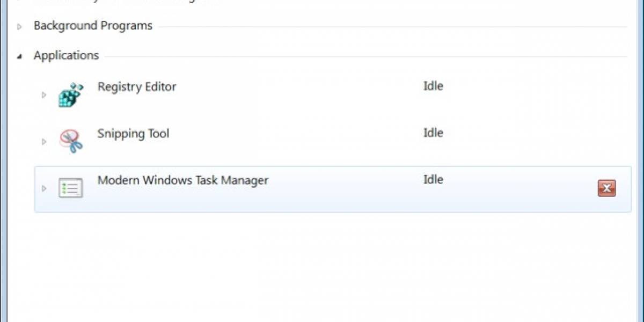
Task: Select the Snipping Tool name text
Action: (x=133, y=134)
